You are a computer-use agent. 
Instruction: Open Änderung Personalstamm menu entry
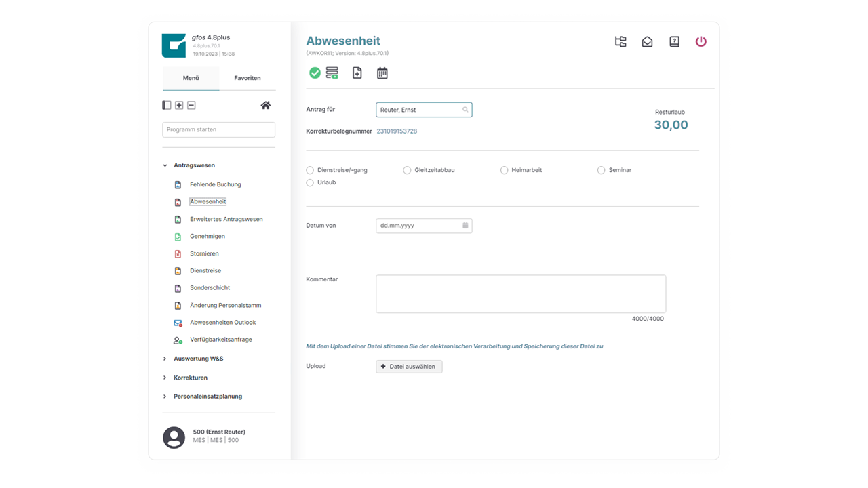click(226, 305)
